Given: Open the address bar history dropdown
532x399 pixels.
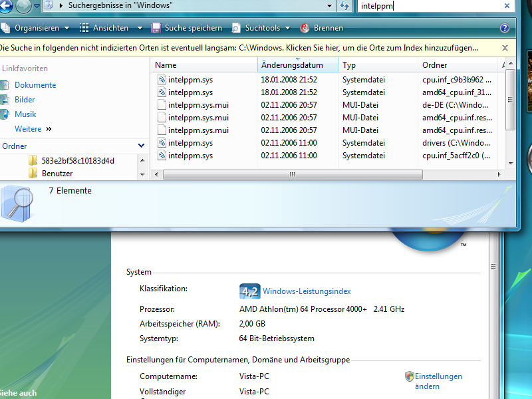Looking at the screenshot, I should [329, 6].
